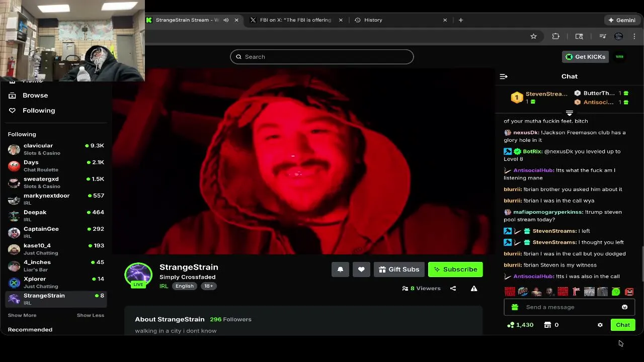Viewport: 644px width, 362px height.
Task: Open sweatergxd channel in Following list
Action: [x=56, y=183]
